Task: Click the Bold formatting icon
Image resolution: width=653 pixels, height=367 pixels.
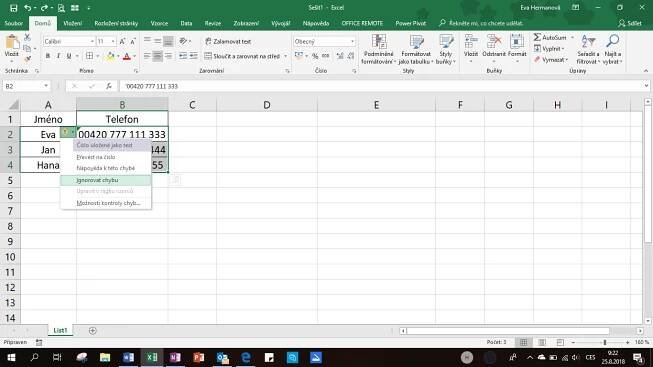Action: pos(47,56)
